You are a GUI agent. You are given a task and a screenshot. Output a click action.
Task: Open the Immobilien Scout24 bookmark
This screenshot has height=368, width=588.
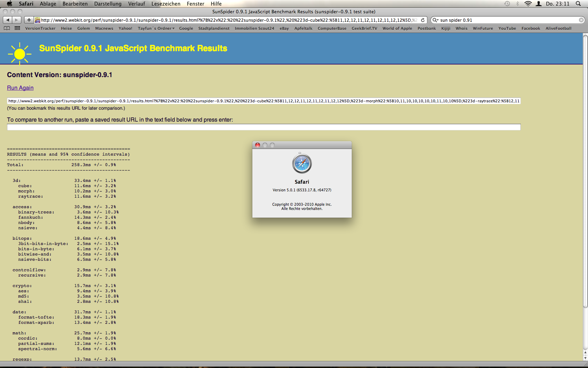(x=254, y=28)
